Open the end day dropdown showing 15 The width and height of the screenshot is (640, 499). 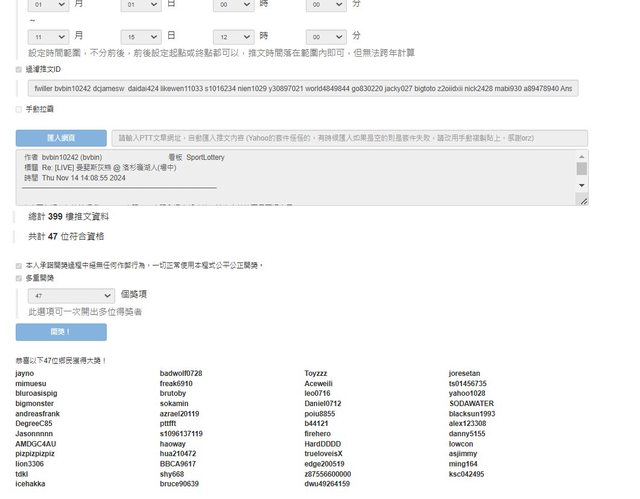(x=140, y=35)
